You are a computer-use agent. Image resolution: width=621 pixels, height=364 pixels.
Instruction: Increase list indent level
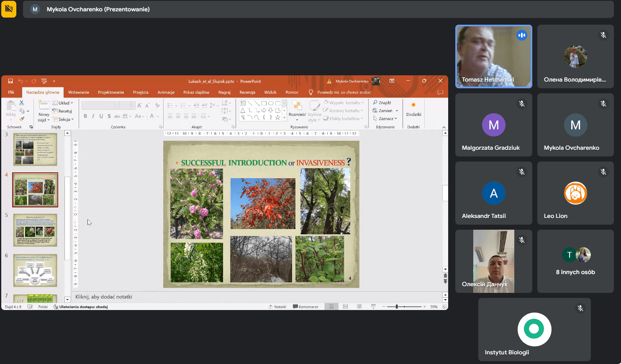click(x=204, y=105)
